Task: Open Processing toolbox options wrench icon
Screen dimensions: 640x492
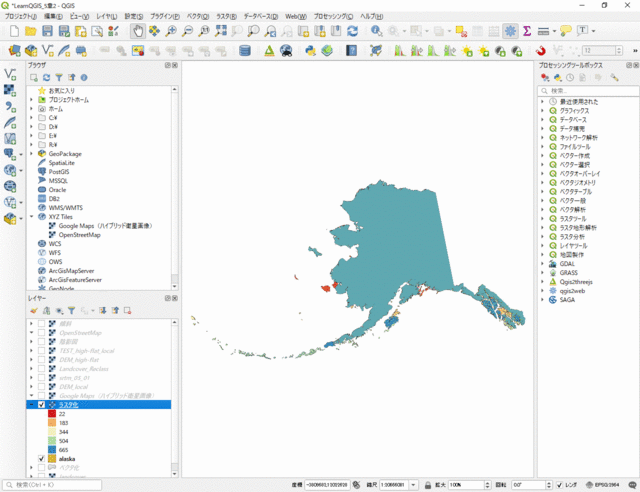Action: coord(614,78)
